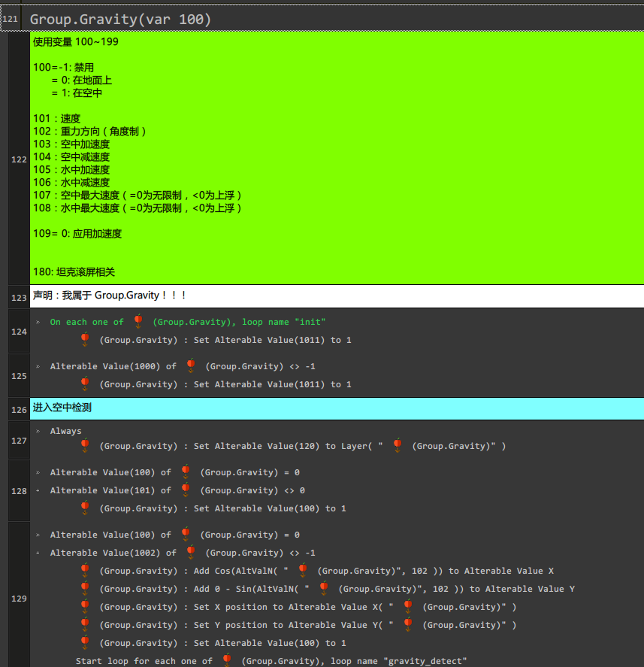
Task: Click the object icon in the Alterable Value(1002) condition
Action: 191,552
